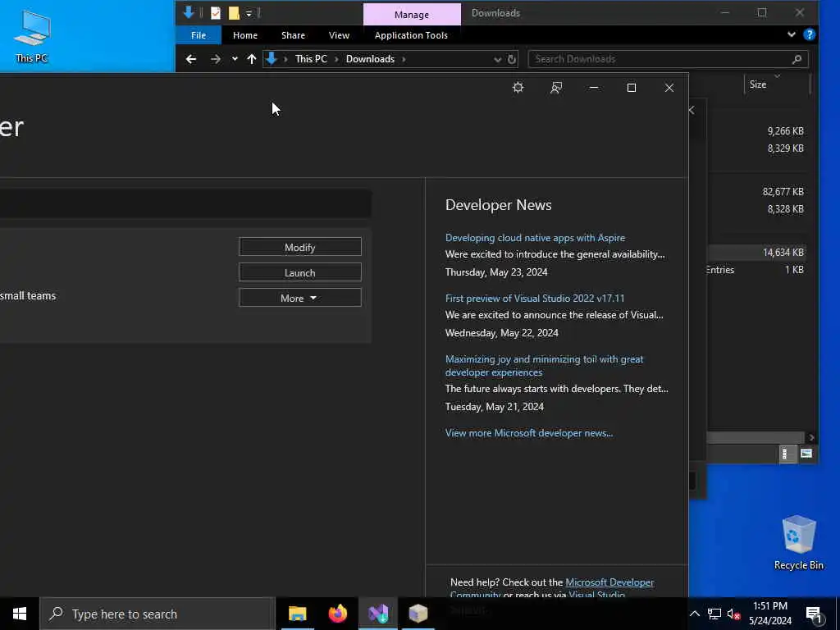Refresh the Downloads folder
840x630 pixels.
pos(512,59)
